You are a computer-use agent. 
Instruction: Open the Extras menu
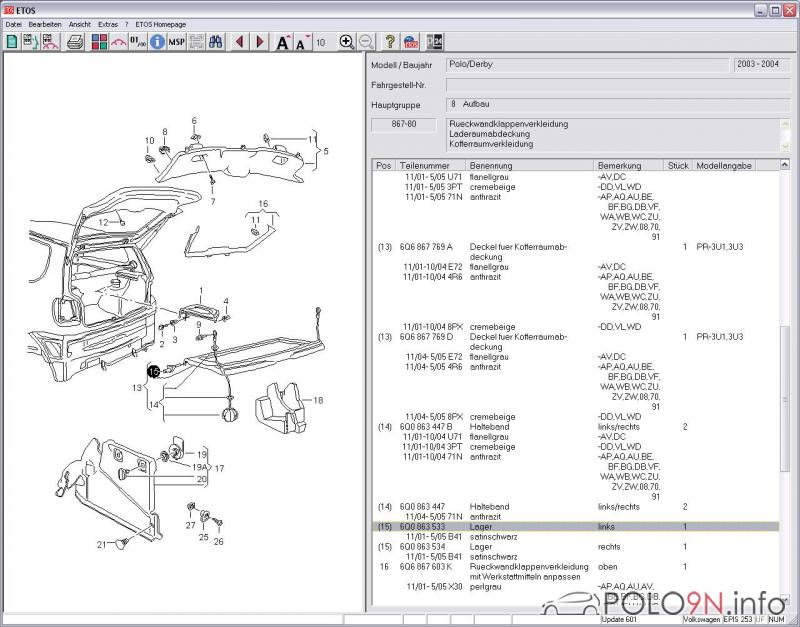coord(108,24)
